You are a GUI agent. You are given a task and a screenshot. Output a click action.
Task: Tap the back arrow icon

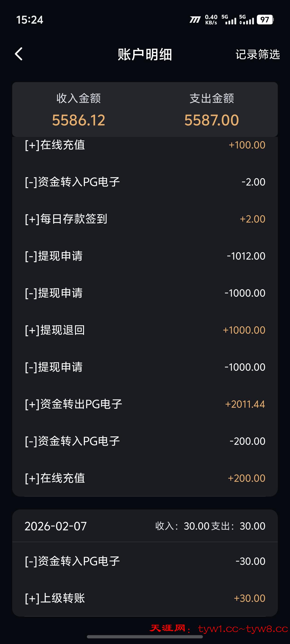tap(19, 54)
